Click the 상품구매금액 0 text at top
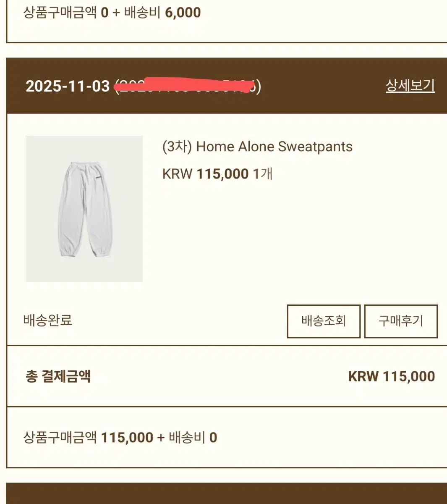447x504 pixels. pos(66,13)
